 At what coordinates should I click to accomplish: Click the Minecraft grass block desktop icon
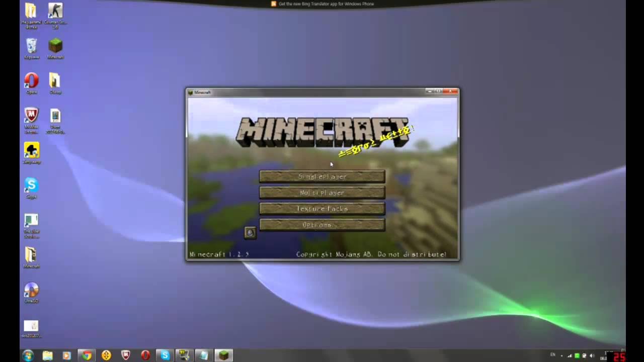tap(55, 48)
